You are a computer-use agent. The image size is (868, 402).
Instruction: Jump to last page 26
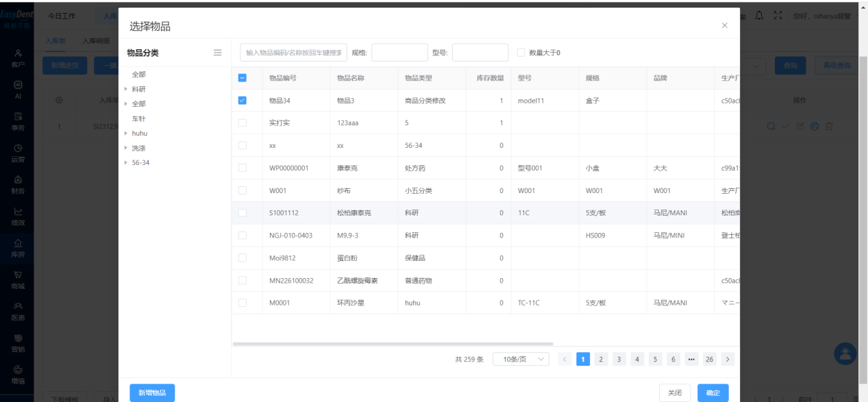coord(709,360)
